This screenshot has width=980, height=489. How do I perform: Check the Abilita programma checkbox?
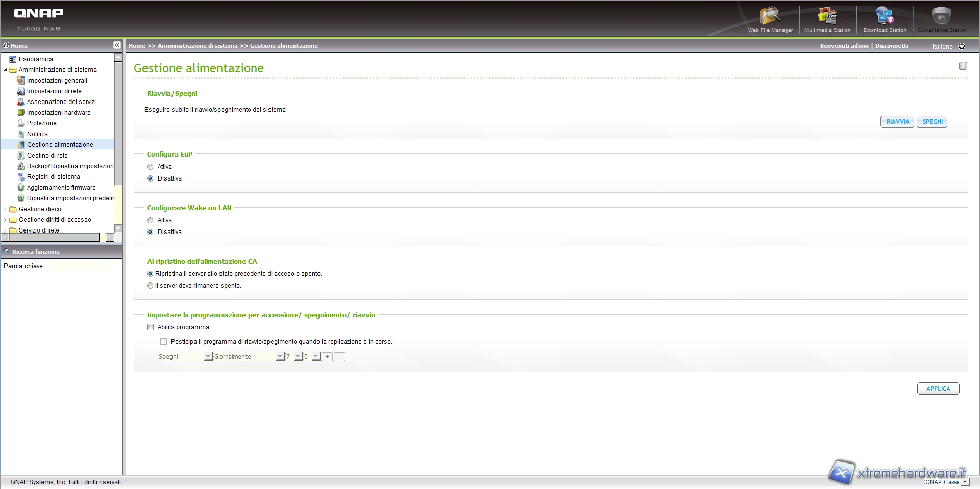click(x=151, y=327)
